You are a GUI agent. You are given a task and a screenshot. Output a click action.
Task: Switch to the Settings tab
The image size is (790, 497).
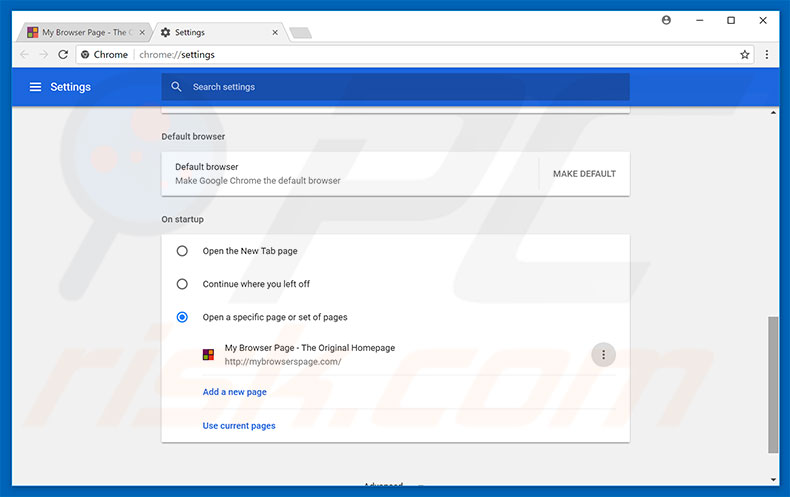[x=219, y=32]
